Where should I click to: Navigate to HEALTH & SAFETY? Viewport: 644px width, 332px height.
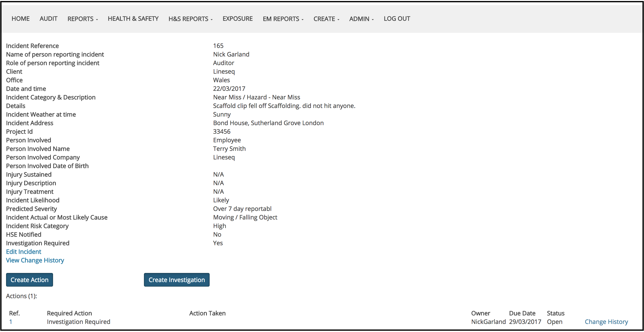point(133,19)
